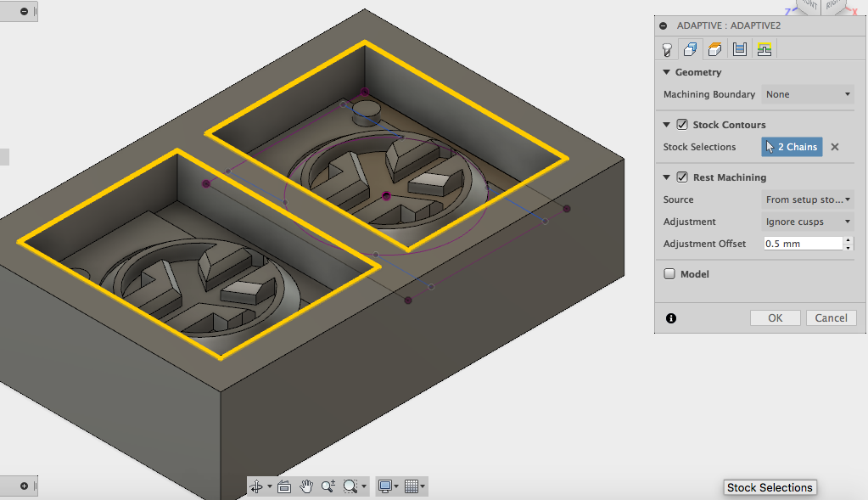Viewport: 868px width, 500px height.
Task: Switch to the Geometry tab icon
Action: tap(691, 49)
